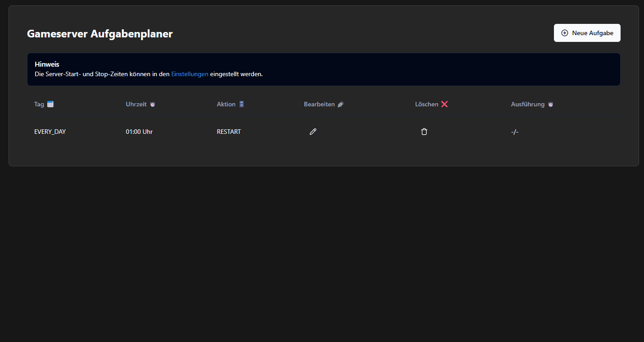Click the Neue Aufgabe button
Image resolution: width=644 pixels, height=342 pixels.
(587, 33)
